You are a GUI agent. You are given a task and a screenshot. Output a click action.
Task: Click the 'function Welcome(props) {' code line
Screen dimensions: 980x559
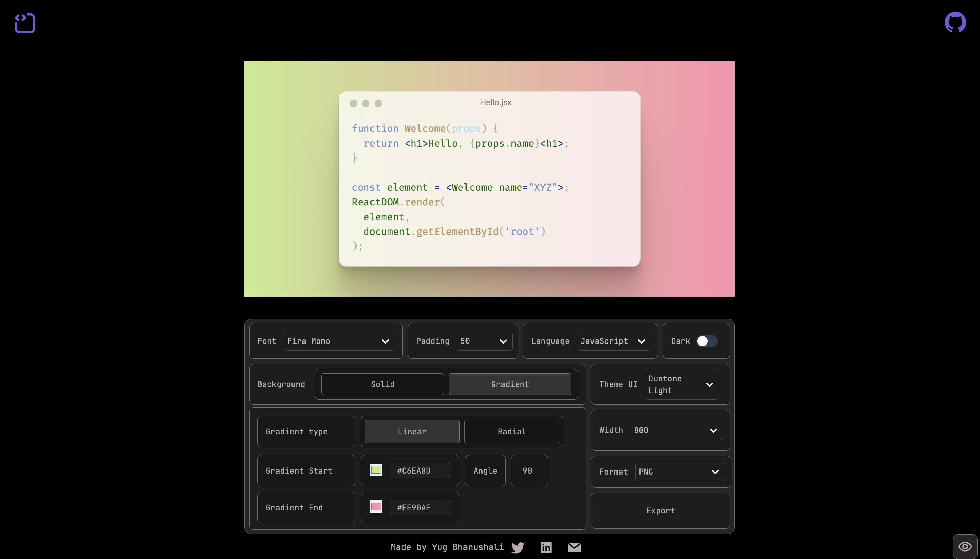pyautogui.click(x=425, y=129)
